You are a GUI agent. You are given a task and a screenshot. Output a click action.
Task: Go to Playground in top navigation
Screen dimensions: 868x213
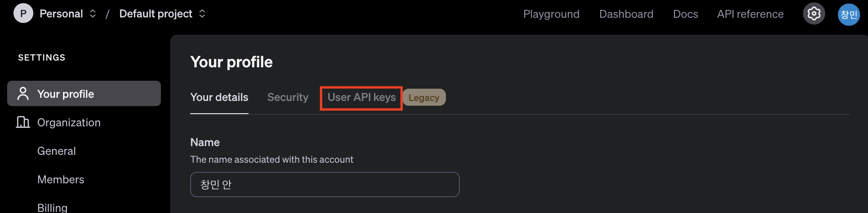coord(551,14)
